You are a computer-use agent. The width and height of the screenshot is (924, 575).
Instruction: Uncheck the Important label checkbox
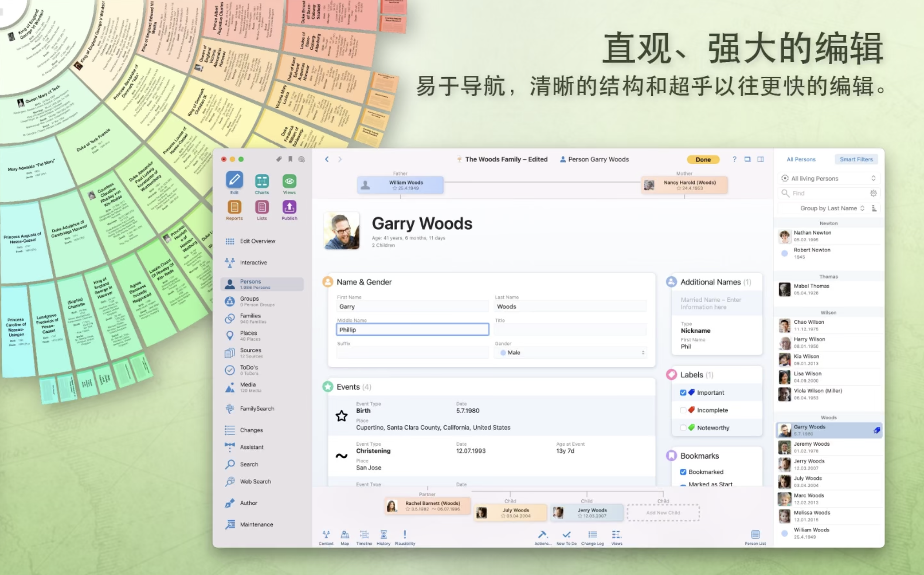click(x=683, y=392)
